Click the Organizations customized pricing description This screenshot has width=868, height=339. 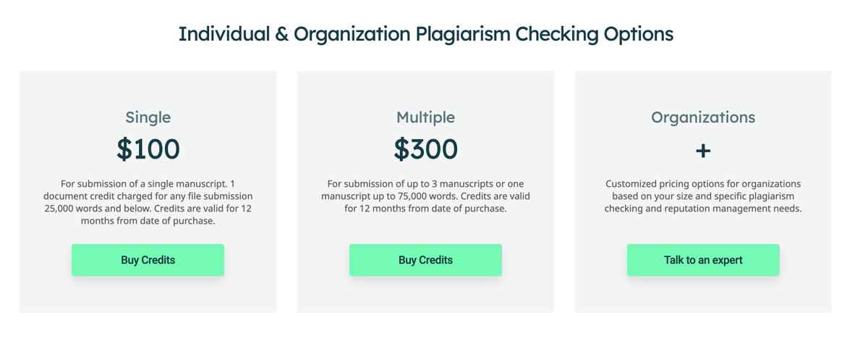click(x=702, y=196)
